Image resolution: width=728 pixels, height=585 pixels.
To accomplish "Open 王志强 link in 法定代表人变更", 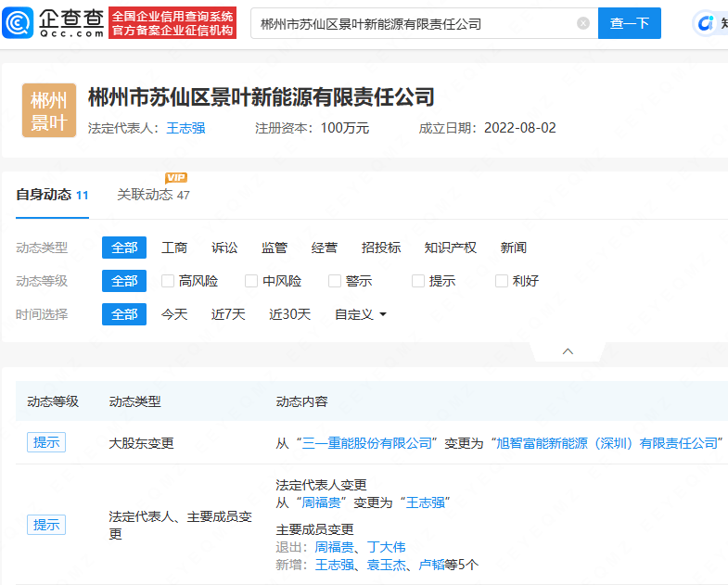I will (x=426, y=502).
